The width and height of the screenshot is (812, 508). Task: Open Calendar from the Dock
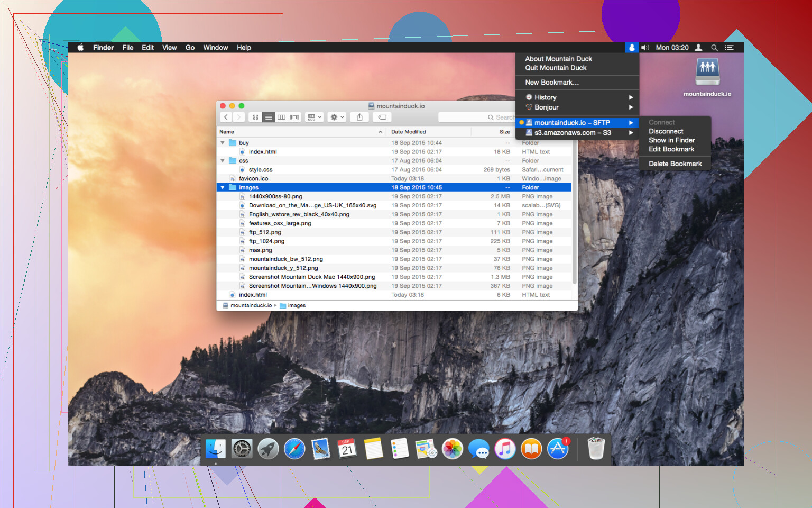tap(347, 449)
